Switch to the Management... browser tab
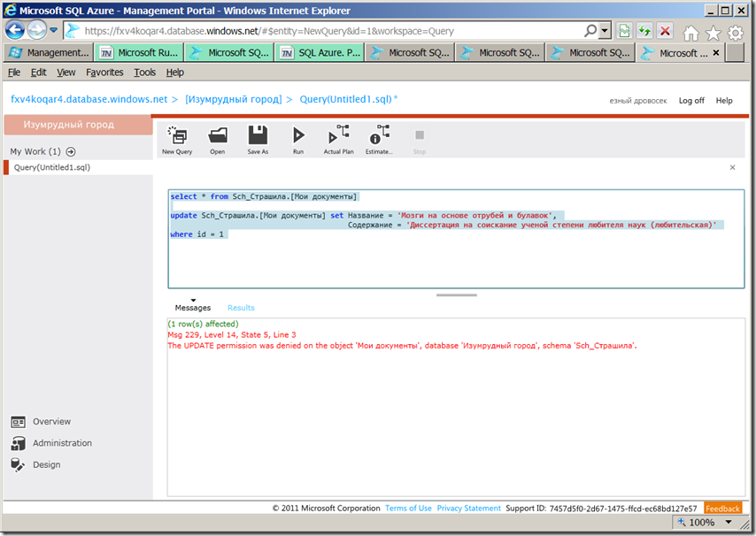The width and height of the screenshot is (756, 536). (x=49, y=52)
